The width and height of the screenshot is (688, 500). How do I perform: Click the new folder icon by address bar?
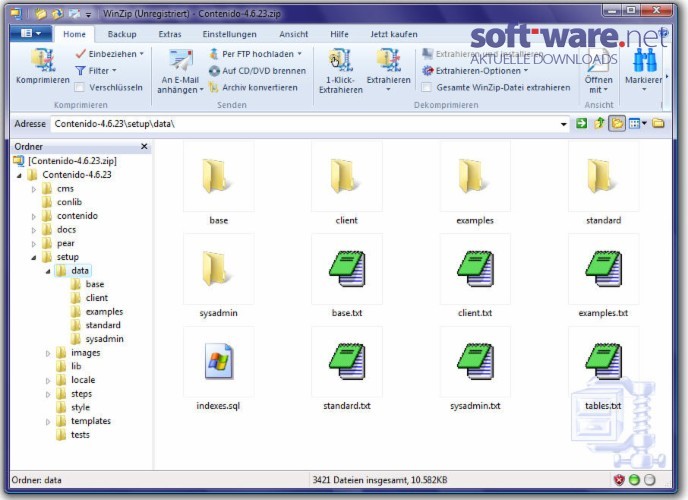pyautogui.click(x=658, y=123)
